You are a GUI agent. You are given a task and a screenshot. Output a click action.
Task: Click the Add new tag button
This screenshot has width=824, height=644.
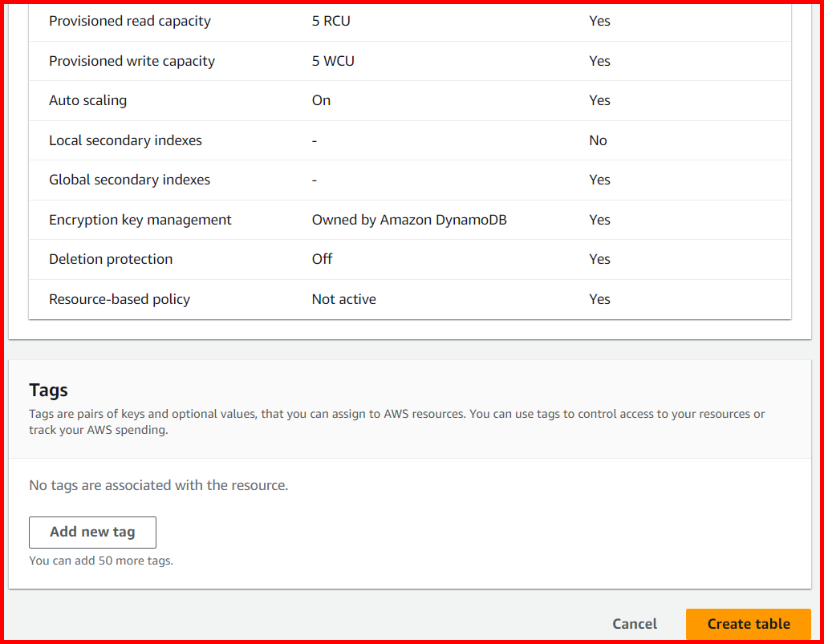91,532
